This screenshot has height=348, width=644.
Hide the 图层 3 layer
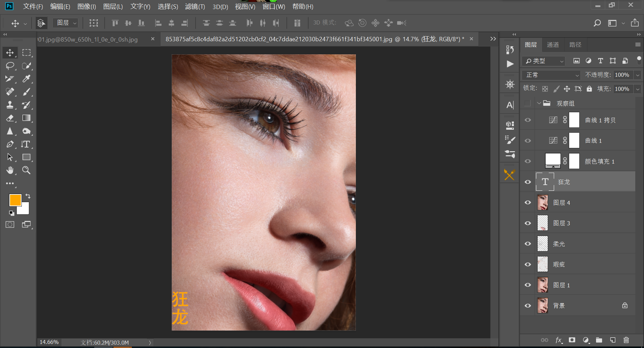click(528, 223)
